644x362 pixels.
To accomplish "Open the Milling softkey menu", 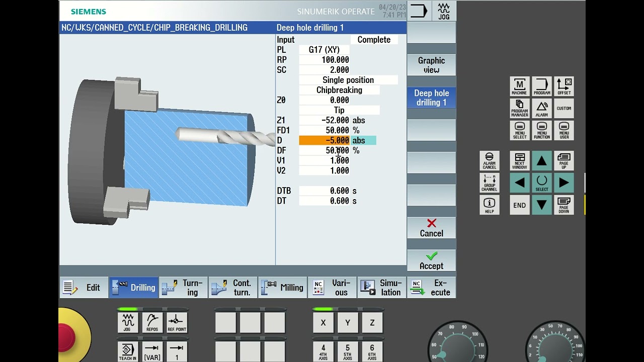I will [282, 288].
